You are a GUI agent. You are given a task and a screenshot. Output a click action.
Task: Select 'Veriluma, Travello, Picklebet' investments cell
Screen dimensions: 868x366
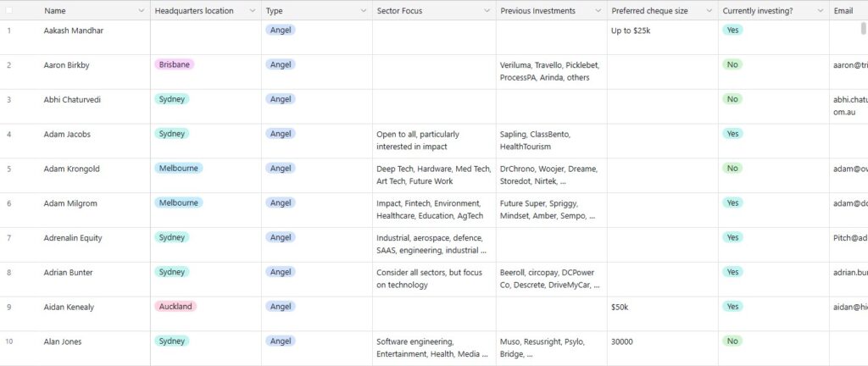coord(551,72)
